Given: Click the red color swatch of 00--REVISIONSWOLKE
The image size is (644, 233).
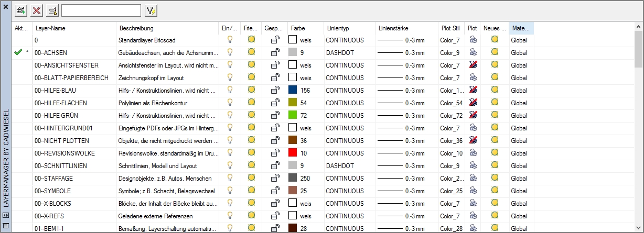Looking at the screenshot, I should pyautogui.click(x=293, y=153).
